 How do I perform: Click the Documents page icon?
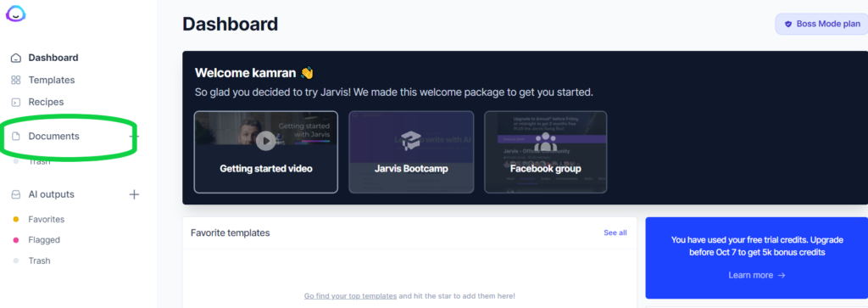coord(16,137)
